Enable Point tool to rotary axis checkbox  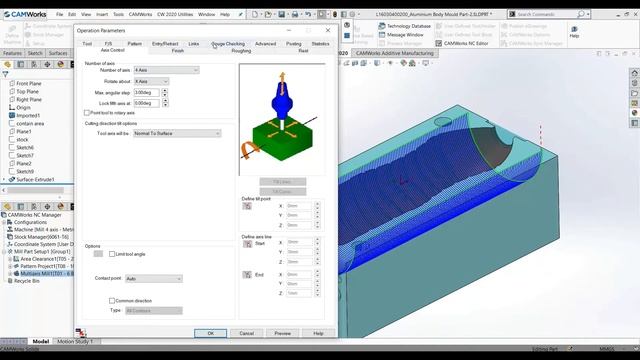(x=87, y=113)
